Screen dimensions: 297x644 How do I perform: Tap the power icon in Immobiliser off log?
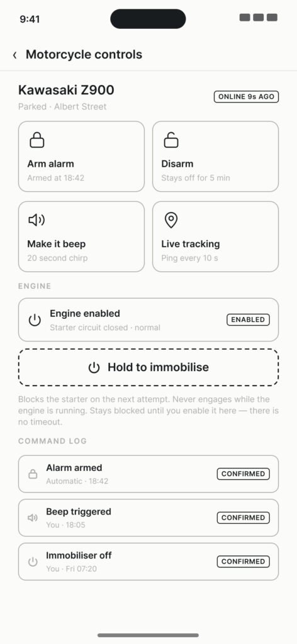point(33,562)
